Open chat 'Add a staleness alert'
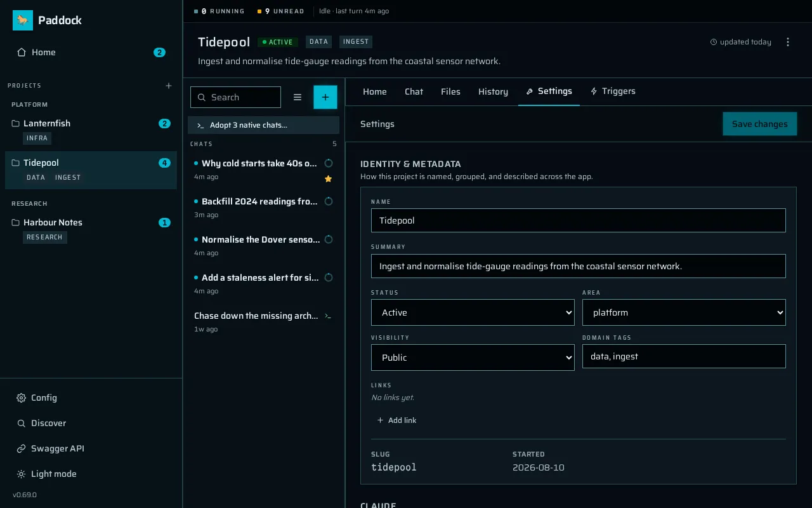812x508 pixels. point(263,284)
